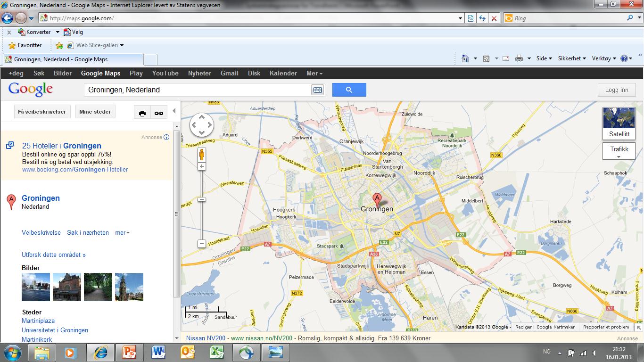Zoom in with the plus button
The width and height of the screenshot is (644, 362).
tap(202, 166)
